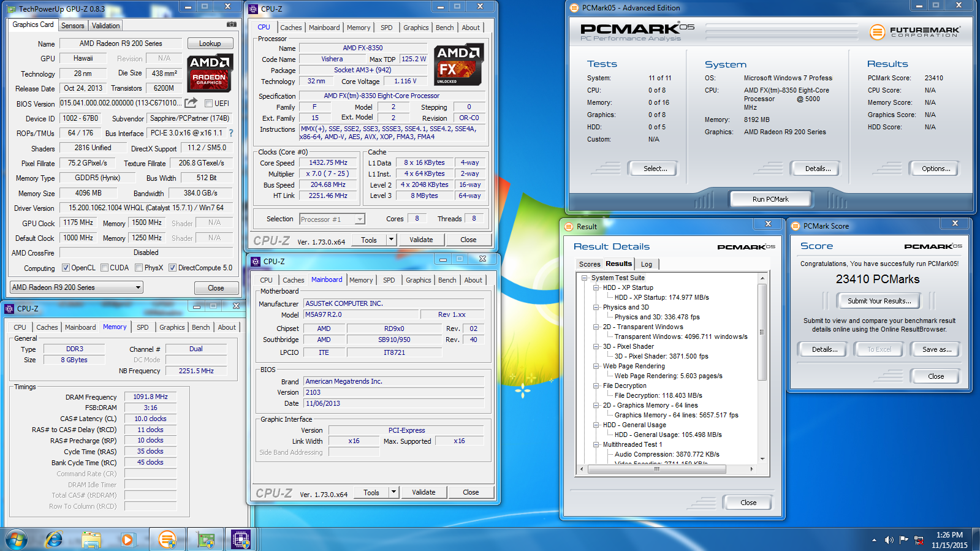Open the AMD Radeon R9 200 Series dropdown

point(77,287)
